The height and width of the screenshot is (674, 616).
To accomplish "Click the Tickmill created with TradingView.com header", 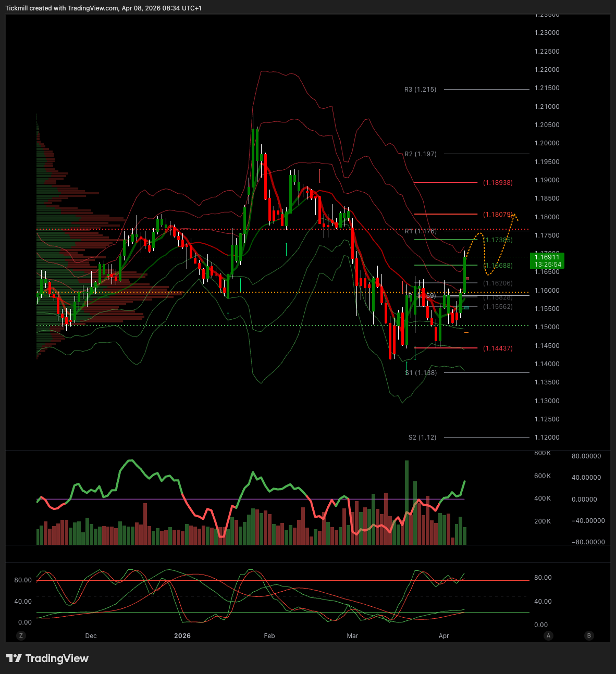I will click(103, 8).
